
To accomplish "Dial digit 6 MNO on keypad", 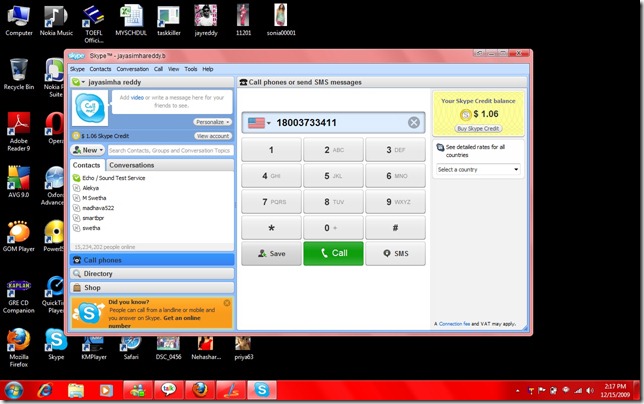I will coord(395,176).
